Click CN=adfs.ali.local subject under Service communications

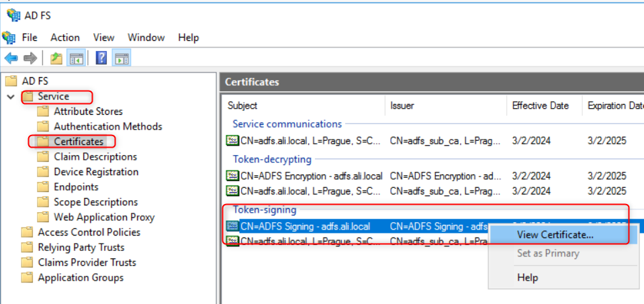pos(310,141)
